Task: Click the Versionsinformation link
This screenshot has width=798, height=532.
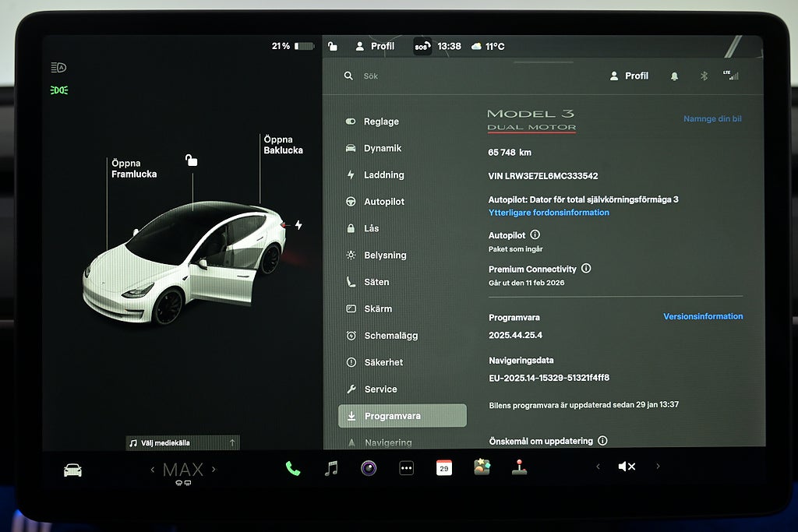Action: coord(702,316)
